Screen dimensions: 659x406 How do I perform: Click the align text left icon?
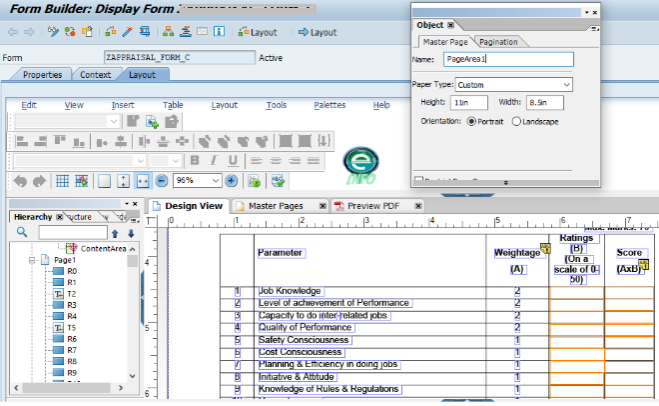point(256,161)
